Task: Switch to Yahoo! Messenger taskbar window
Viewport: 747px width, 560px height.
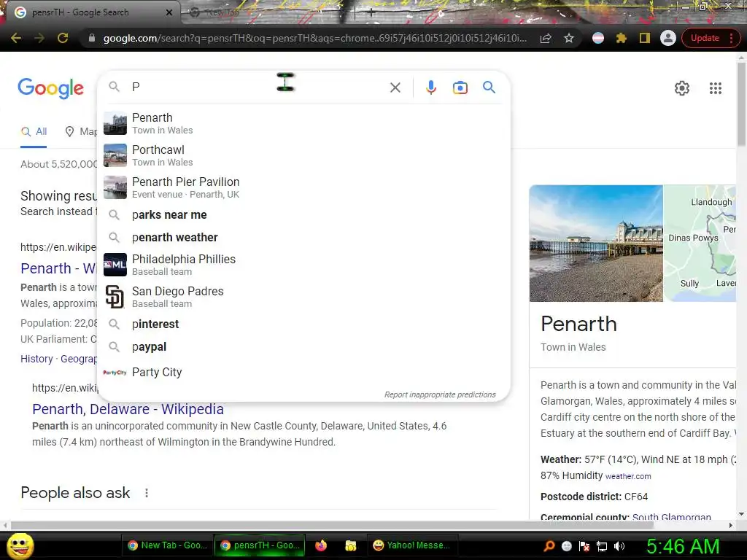Action: (x=412, y=545)
